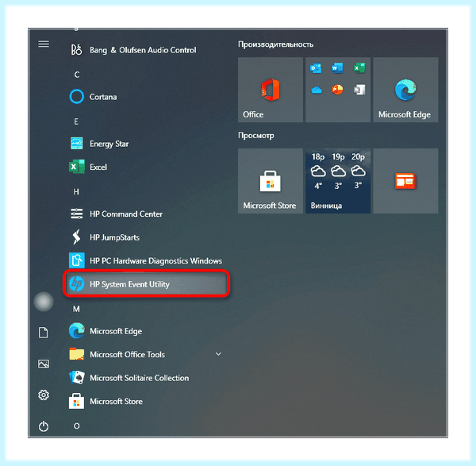Open the Office tile
The width and height of the screenshot is (476, 466).
271,90
